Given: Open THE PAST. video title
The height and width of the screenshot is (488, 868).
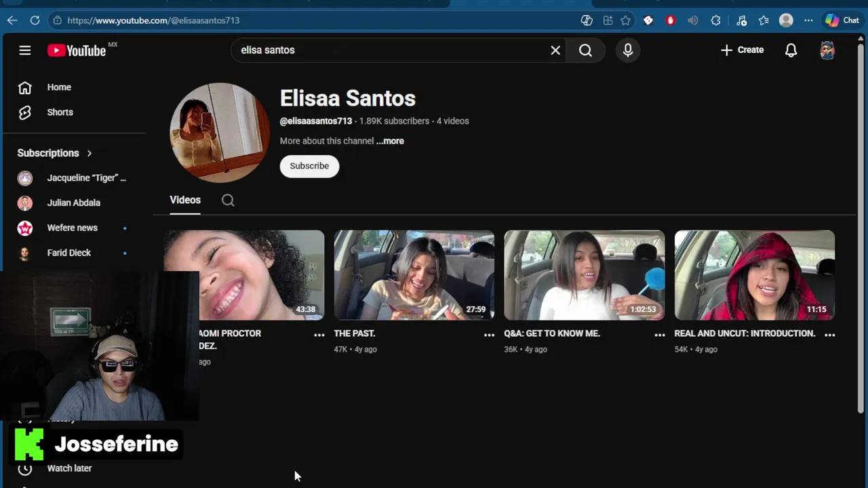Looking at the screenshot, I should coord(355,333).
